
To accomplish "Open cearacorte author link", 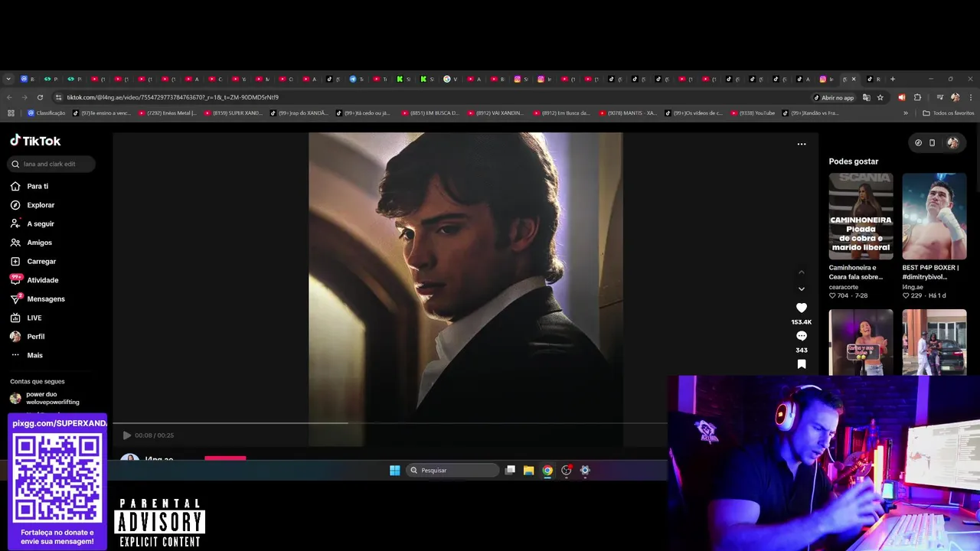I will pos(844,287).
